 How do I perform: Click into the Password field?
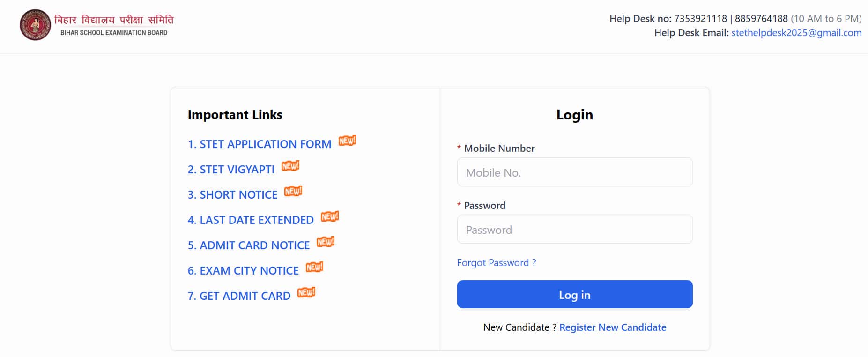coord(574,230)
